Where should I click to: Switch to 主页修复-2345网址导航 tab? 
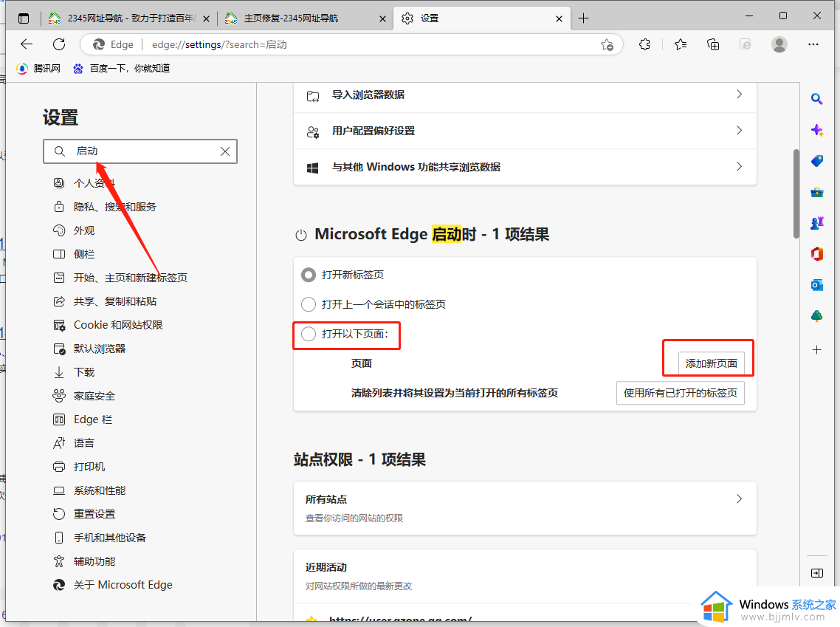pyautogui.click(x=306, y=18)
